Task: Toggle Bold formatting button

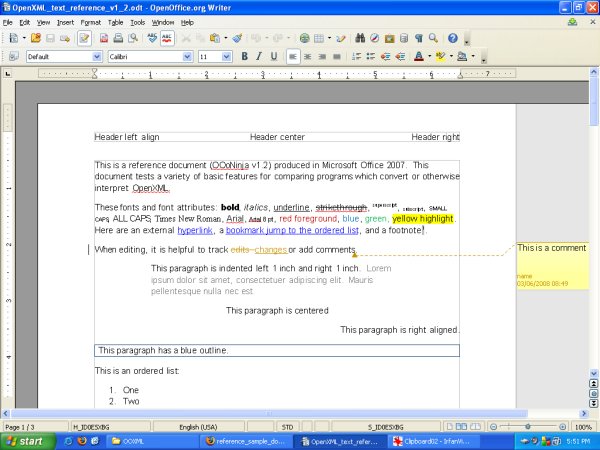Action: pyautogui.click(x=245, y=57)
